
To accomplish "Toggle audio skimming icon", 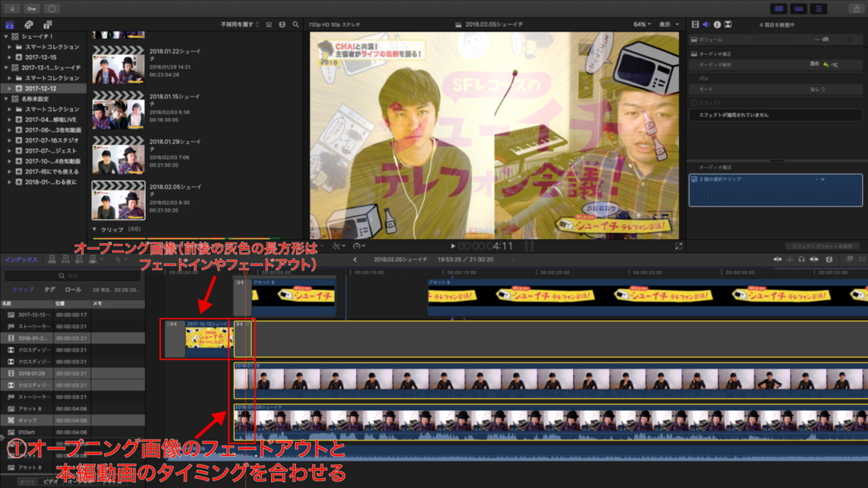I will (x=790, y=259).
